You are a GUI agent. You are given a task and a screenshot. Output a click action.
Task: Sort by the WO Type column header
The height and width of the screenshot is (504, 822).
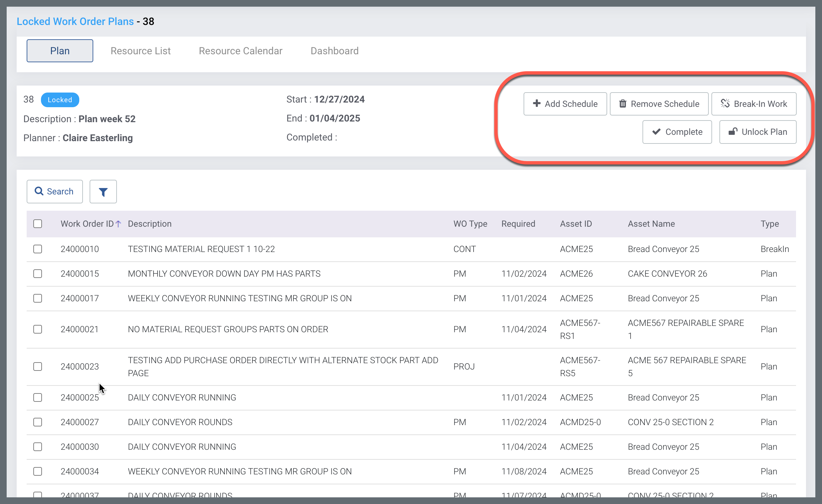click(470, 224)
